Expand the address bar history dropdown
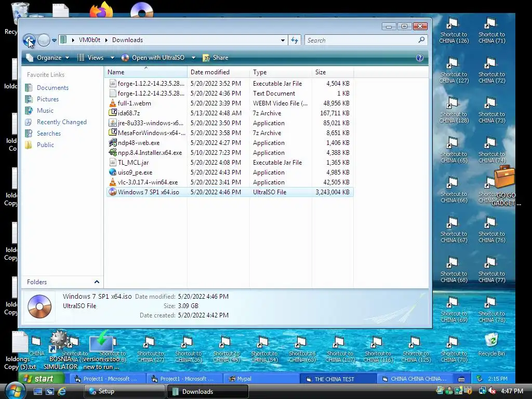532x399 pixels. coord(283,40)
